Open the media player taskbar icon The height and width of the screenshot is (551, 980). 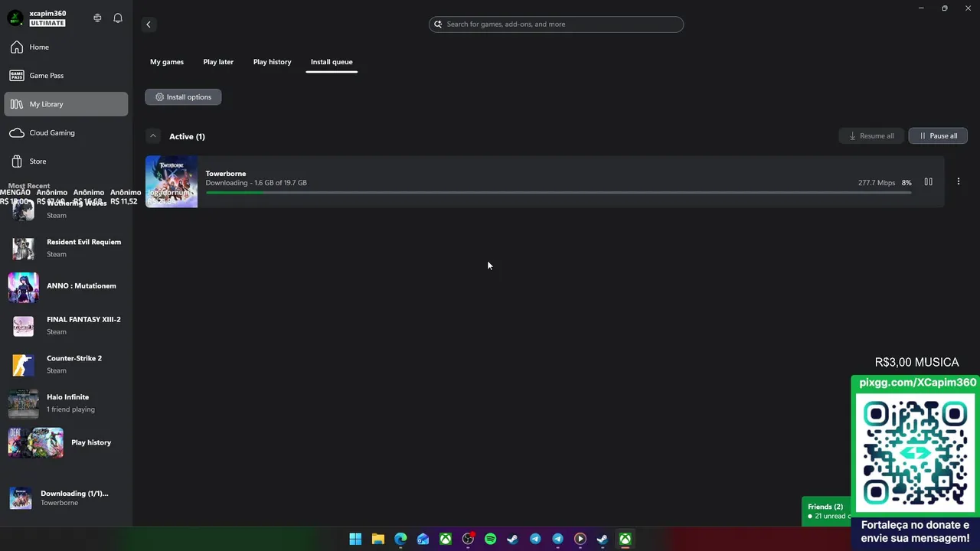[580, 539]
